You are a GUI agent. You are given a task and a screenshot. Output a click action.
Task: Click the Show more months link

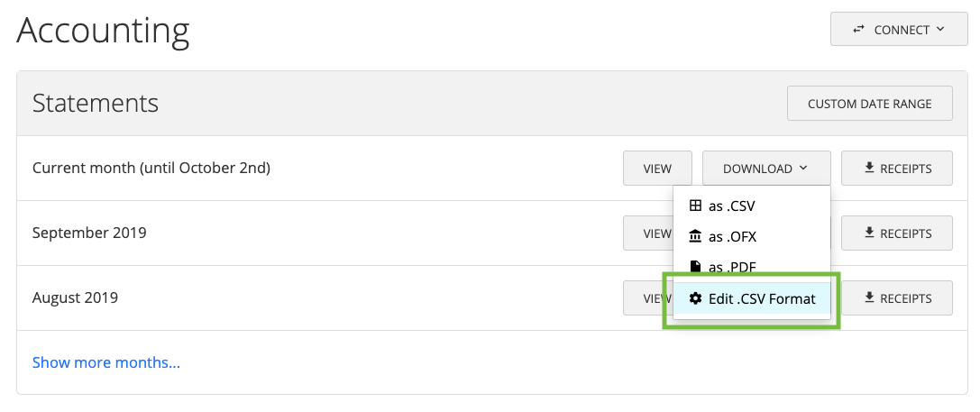(106, 362)
